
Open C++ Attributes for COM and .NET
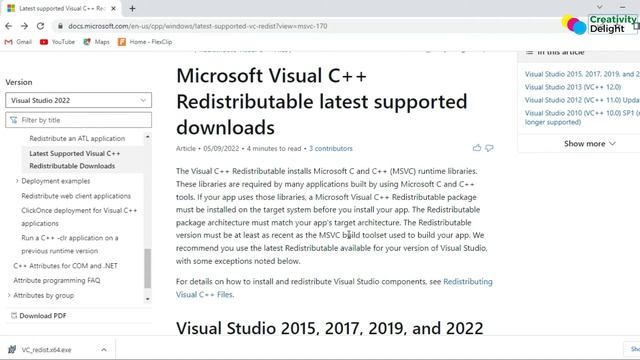[65, 266]
